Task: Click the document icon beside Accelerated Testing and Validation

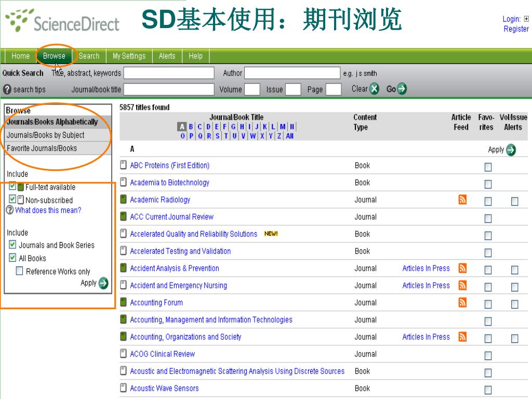Action: 124,251
